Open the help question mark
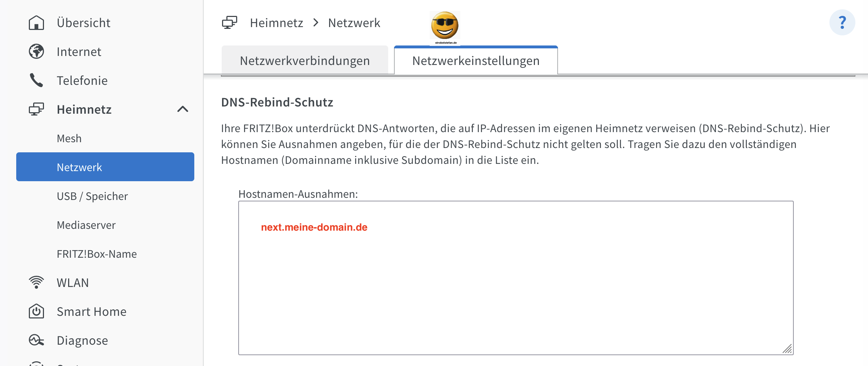This screenshot has width=868, height=366. tap(843, 22)
